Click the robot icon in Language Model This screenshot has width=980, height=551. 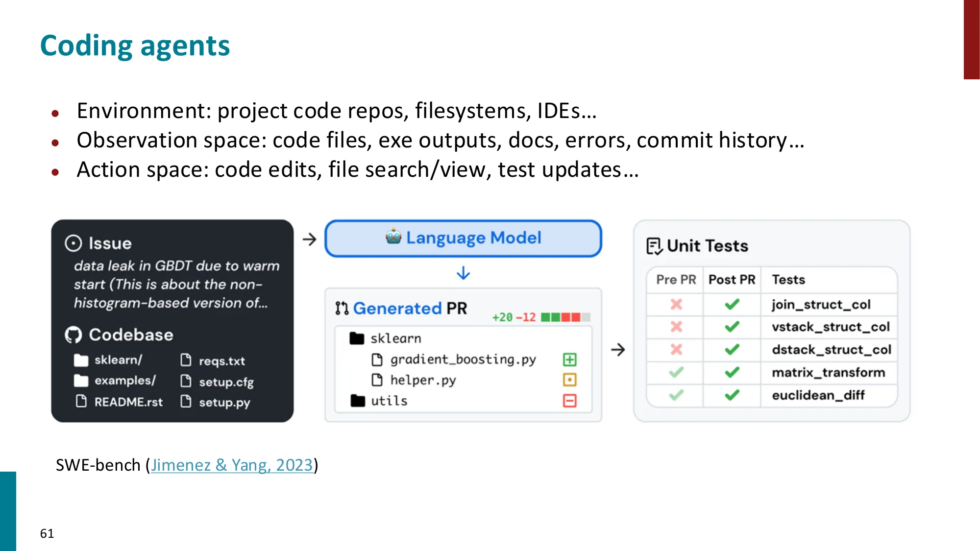pyautogui.click(x=393, y=237)
